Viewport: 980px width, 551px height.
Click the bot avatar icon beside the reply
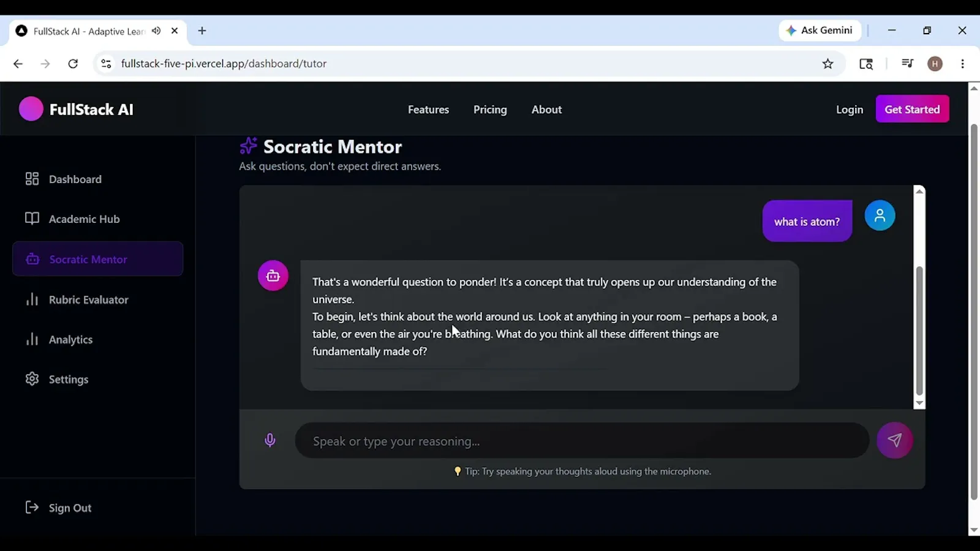(x=273, y=275)
